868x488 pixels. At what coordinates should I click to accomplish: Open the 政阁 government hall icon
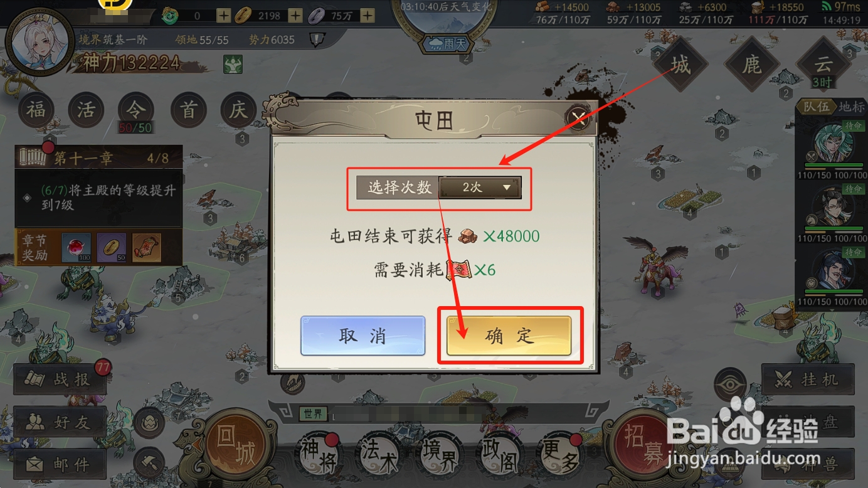499,456
